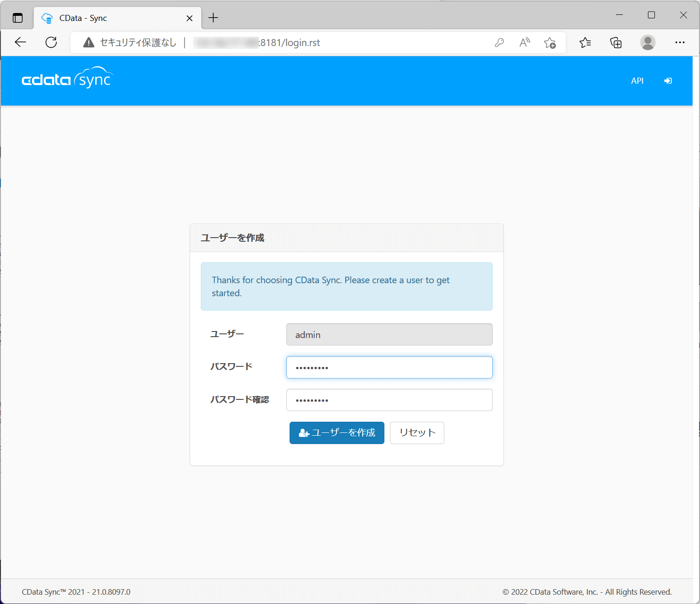The width and height of the screenshot is (700, 604).
Task: Click the ユーザー field label
Action: coord(227,334)
